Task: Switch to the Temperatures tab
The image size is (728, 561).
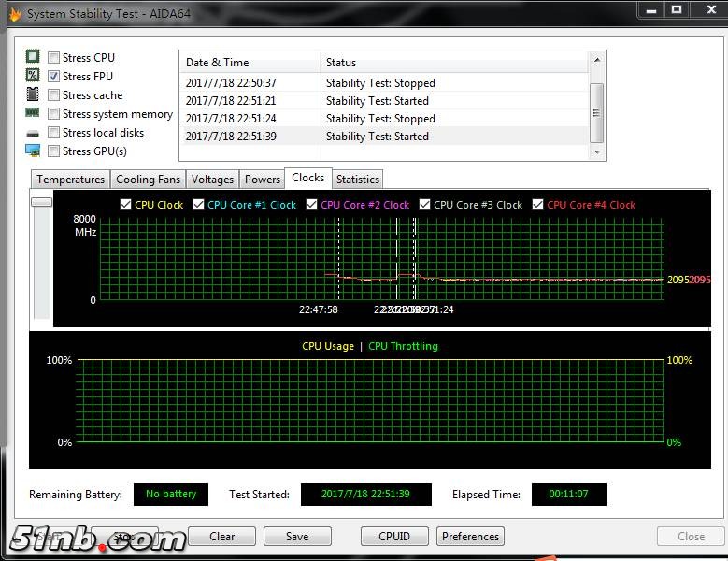Action: (x=71, y=180)
